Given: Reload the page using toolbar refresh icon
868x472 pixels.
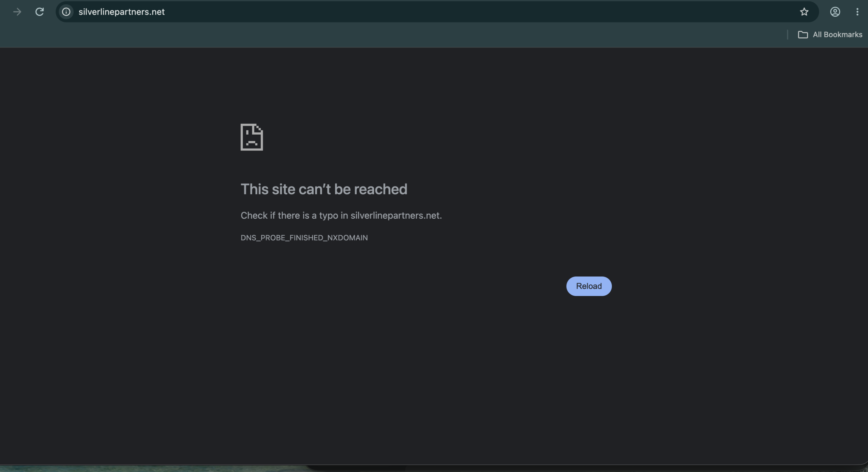Looking at the screenshot, I should pos(40,12).
